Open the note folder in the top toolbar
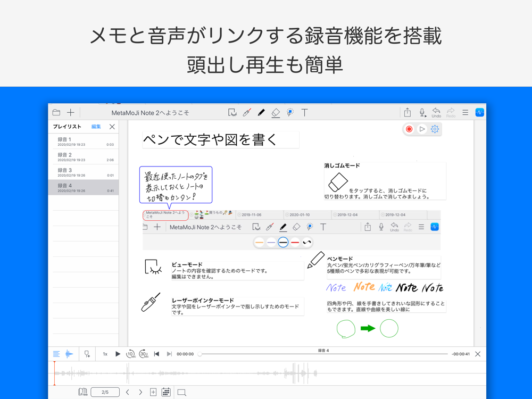This screenshot has height=399, width=532. [56, 112]
